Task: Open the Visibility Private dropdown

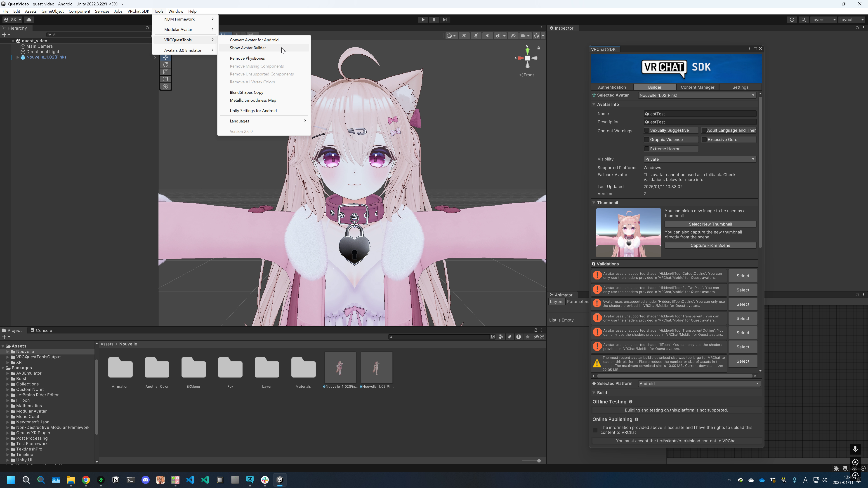Action: tap(700, 159)
